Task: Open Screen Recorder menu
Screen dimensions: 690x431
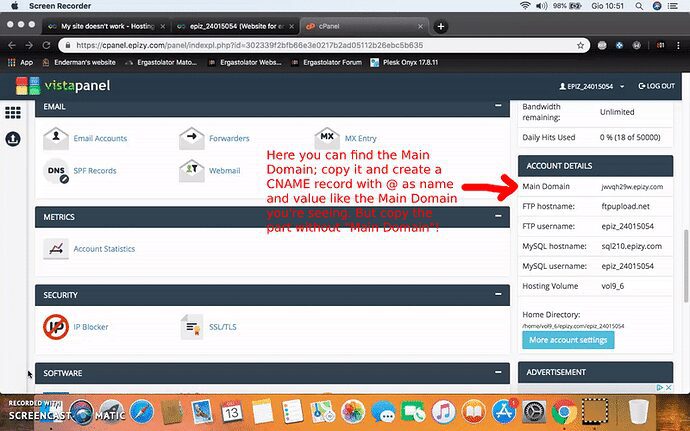Action: coord(60,6)
